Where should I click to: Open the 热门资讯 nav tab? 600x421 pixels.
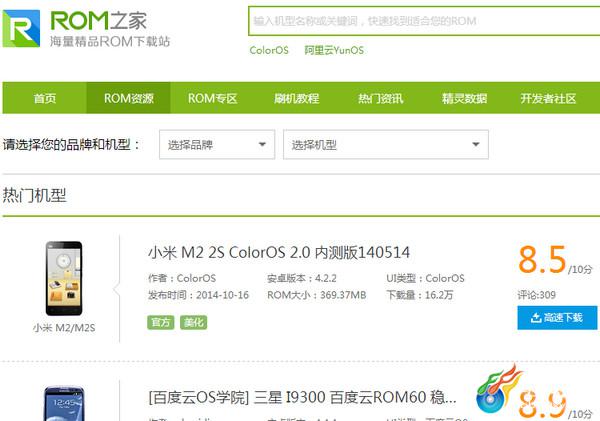(380, 98)
